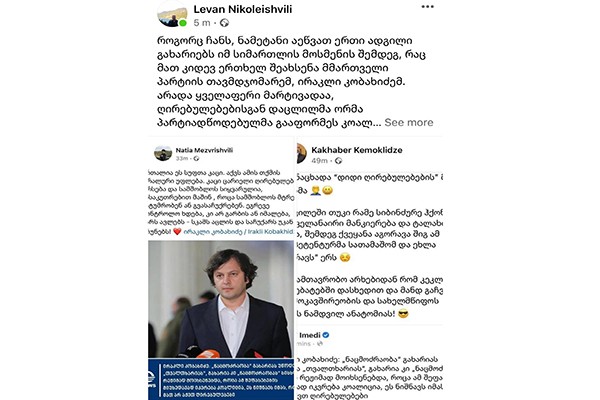
Task: Open the photo of the man in a suit
Action: point(221,299)
